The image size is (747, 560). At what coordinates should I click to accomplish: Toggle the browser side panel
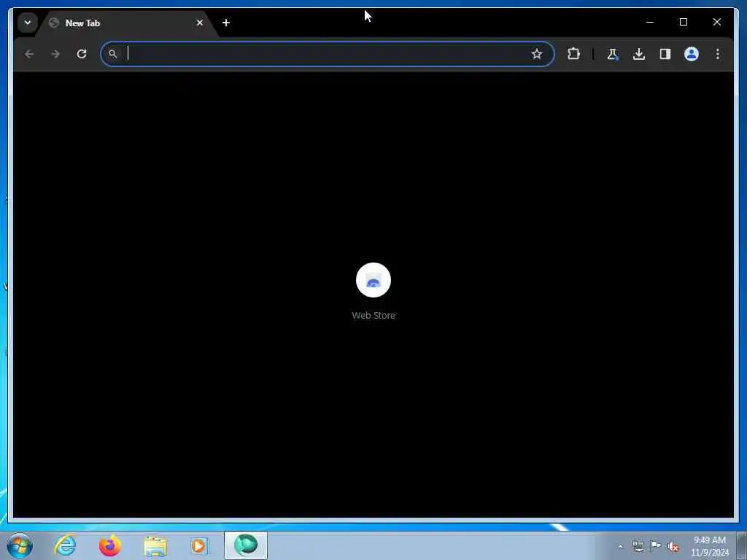[665, 54]
